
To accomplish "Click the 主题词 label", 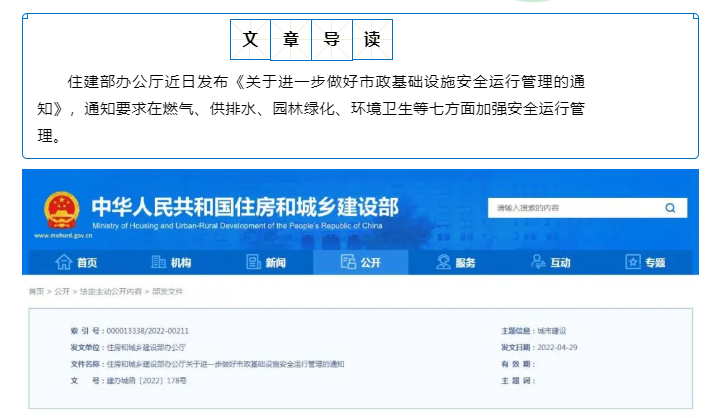I will coord(517,381).
